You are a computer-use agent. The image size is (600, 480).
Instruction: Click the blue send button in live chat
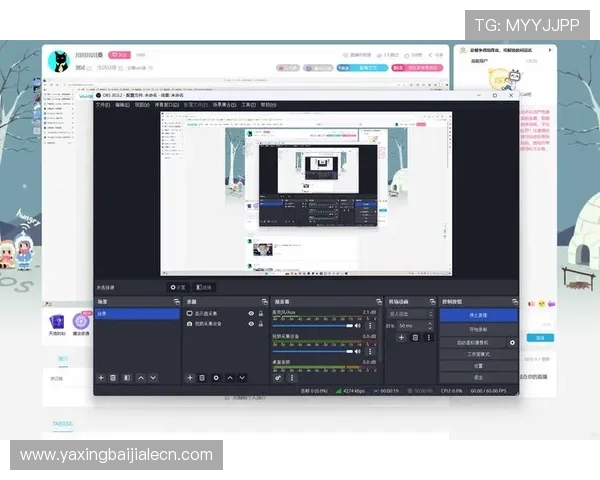click(540, 338)
